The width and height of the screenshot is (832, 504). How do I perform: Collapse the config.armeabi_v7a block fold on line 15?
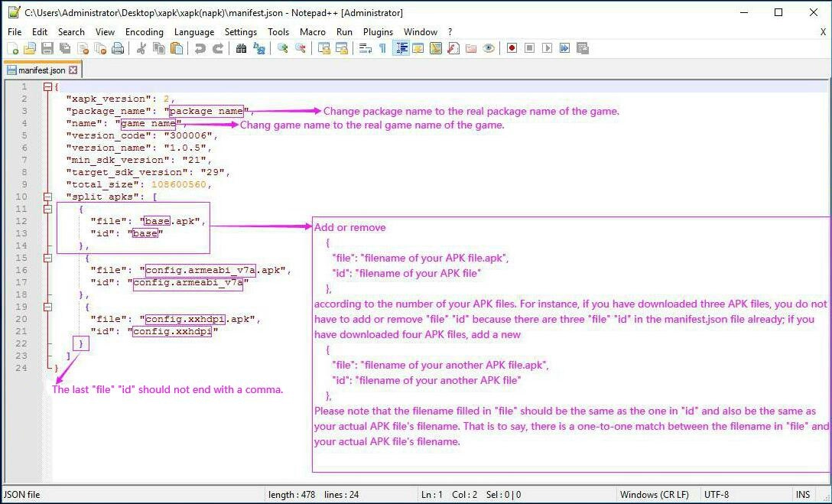pos(47,258)
